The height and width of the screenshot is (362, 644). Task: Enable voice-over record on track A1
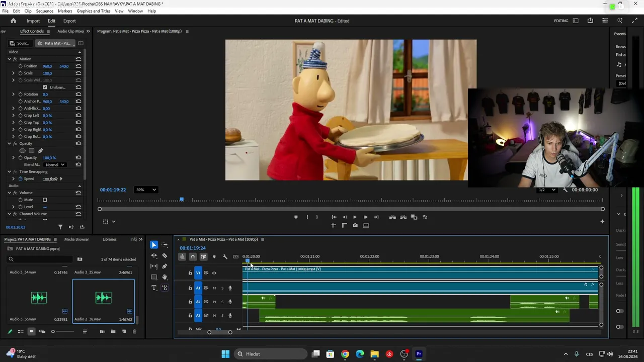pyautogui.click(x=230, y=288)
